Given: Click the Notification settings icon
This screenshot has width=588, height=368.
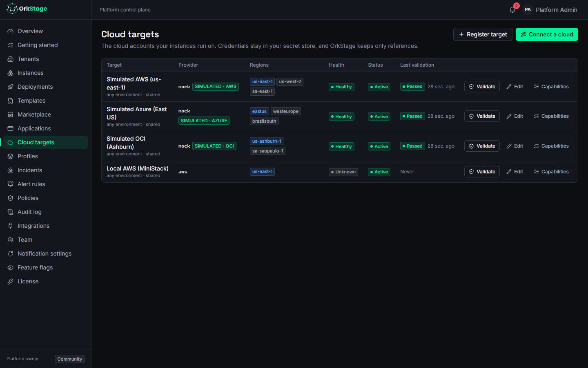Looking at the screenshot, I should 11,254.
